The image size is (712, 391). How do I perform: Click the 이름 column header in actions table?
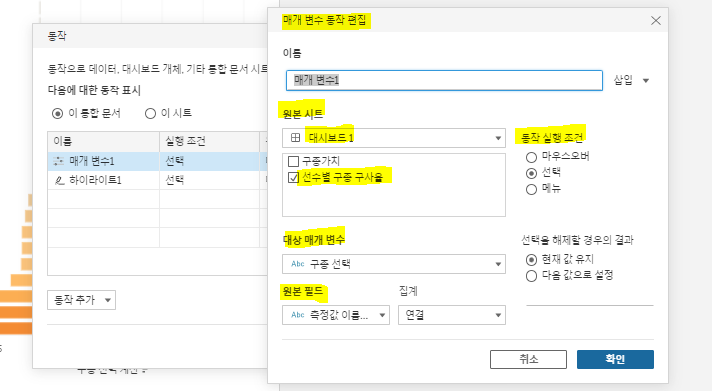click(x=104, y=141)
